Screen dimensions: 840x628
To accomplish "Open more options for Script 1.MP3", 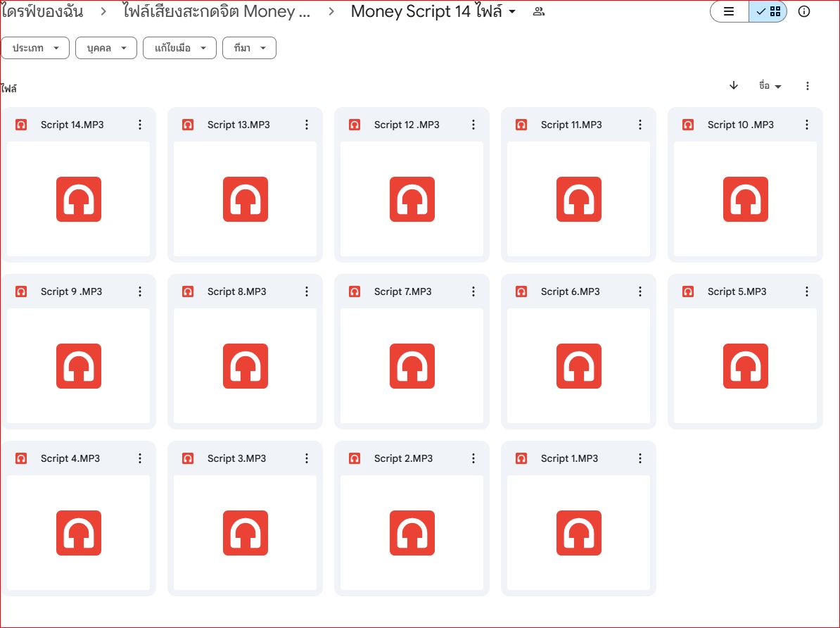I will click(639, 458).
